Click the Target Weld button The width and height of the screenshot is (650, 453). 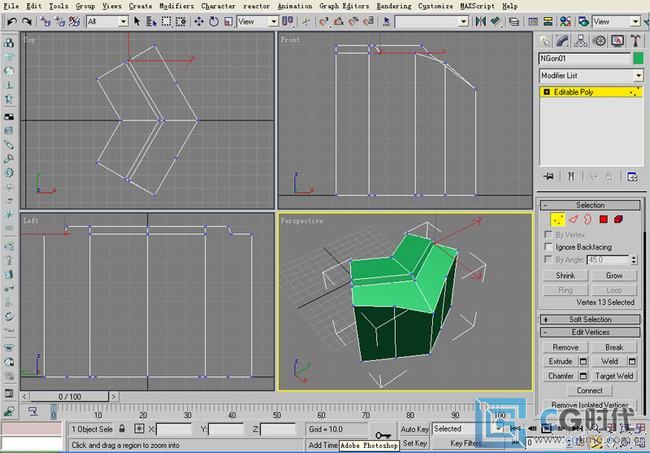point(614,376)
